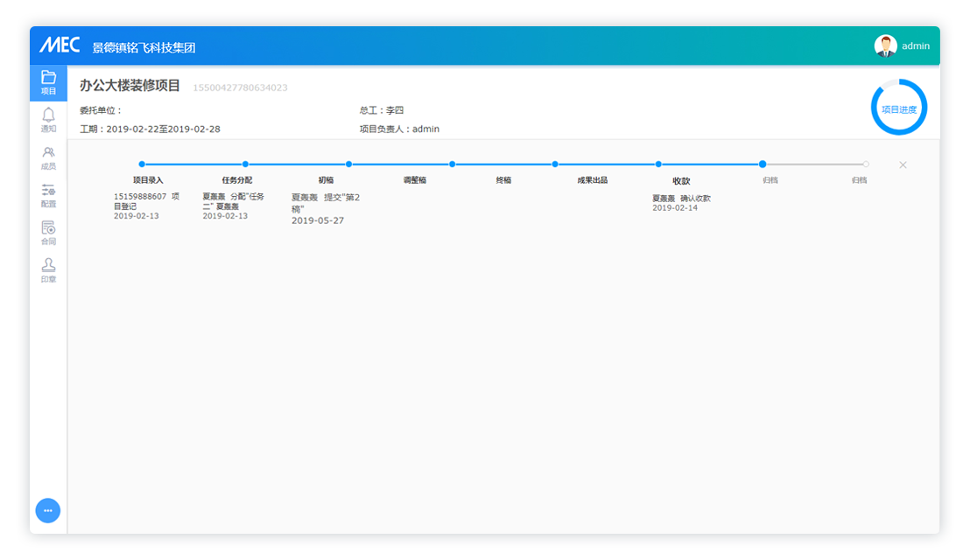
Task: Open the 印章 stamp icon
Action: point(48,270)
